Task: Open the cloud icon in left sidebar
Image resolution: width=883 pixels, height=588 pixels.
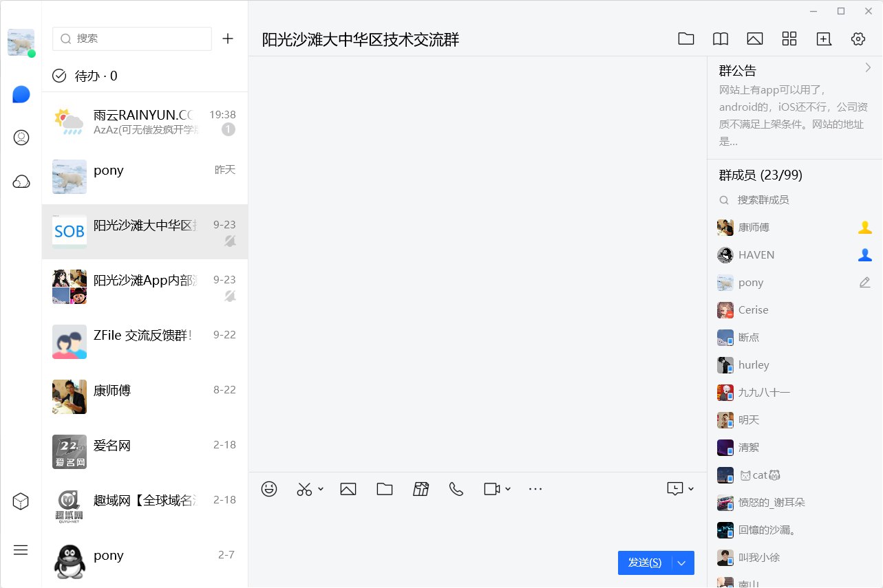Action: tap(21, 182)
